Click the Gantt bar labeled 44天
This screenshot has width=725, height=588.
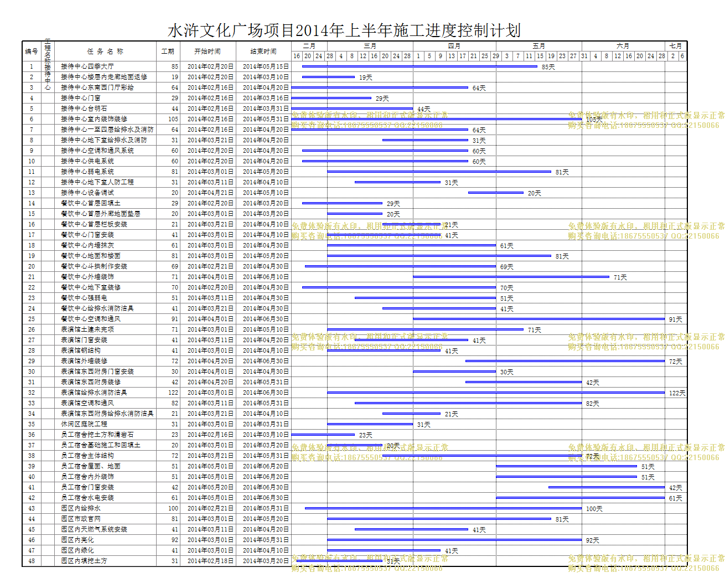click(352, 109)
